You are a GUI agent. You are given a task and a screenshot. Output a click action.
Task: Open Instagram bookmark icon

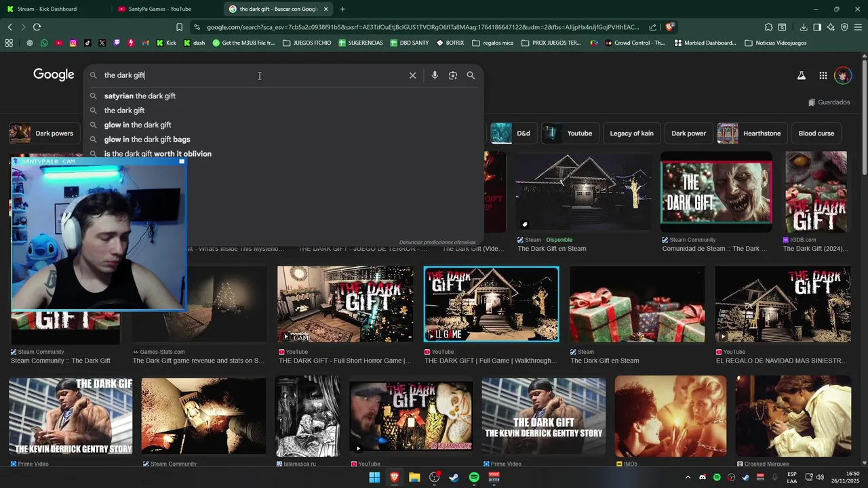pyautogui.click(x=73, y=43)
